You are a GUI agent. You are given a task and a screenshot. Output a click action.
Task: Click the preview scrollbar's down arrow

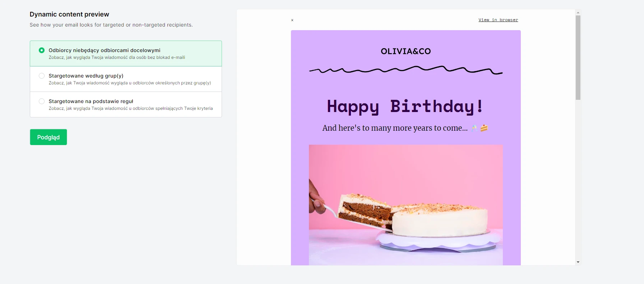[x=578, y=262]
